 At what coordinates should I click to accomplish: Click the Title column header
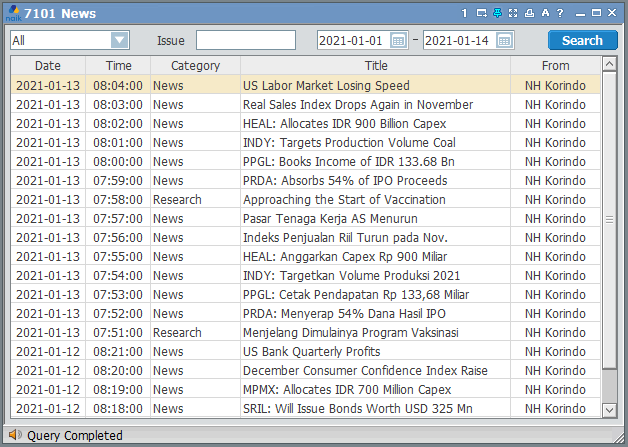click(376, 65)
